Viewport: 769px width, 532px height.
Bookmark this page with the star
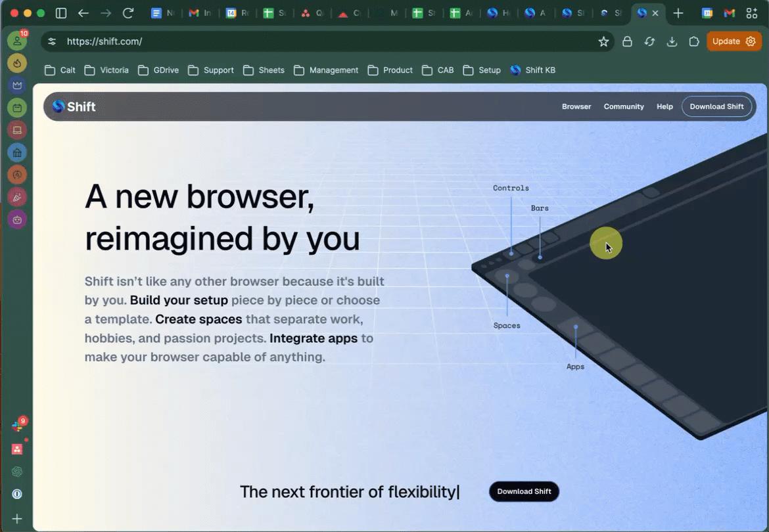(604, 41)
